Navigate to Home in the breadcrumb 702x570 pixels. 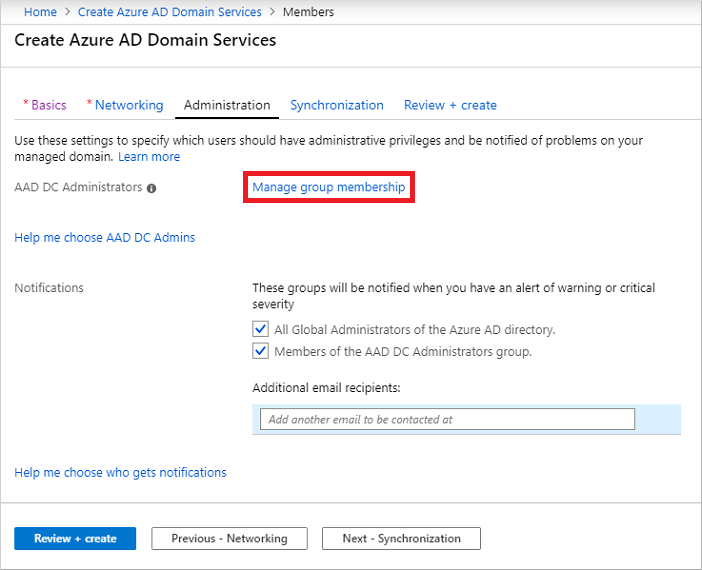(x=40, y=12)
